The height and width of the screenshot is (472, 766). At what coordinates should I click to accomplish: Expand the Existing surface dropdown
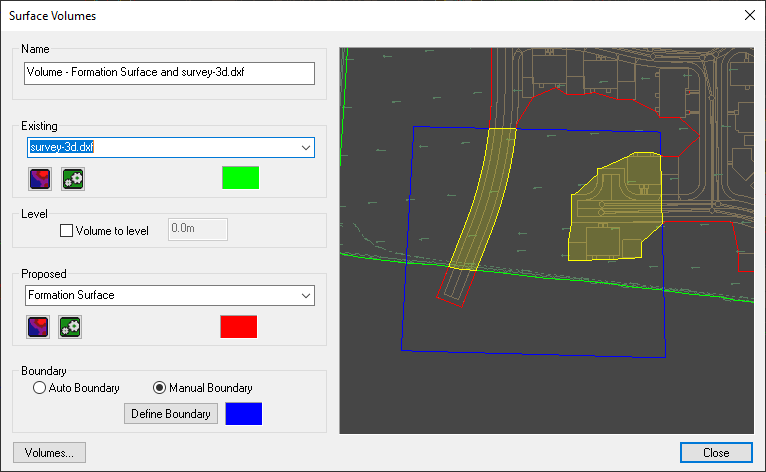point(305,148)
